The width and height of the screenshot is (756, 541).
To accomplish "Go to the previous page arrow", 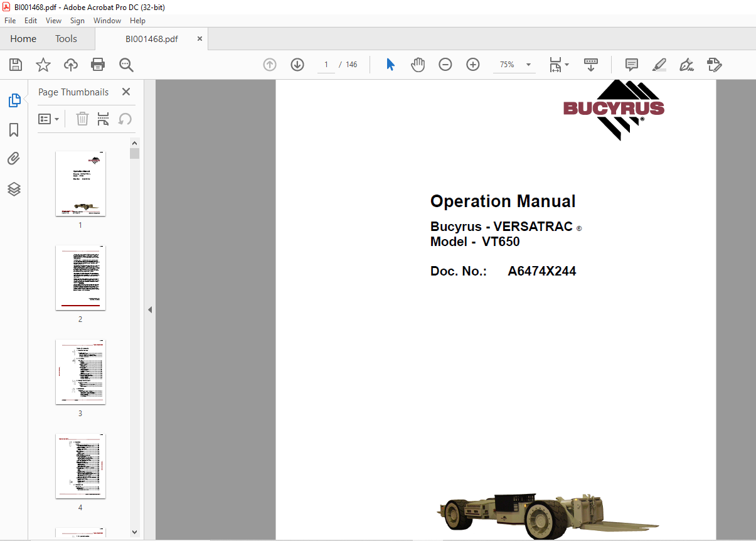I will point(270,65).
